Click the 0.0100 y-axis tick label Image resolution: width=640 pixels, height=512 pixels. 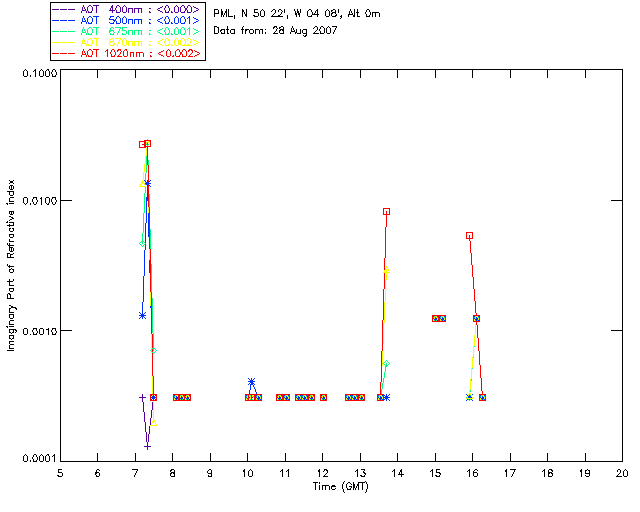[39, 201]
